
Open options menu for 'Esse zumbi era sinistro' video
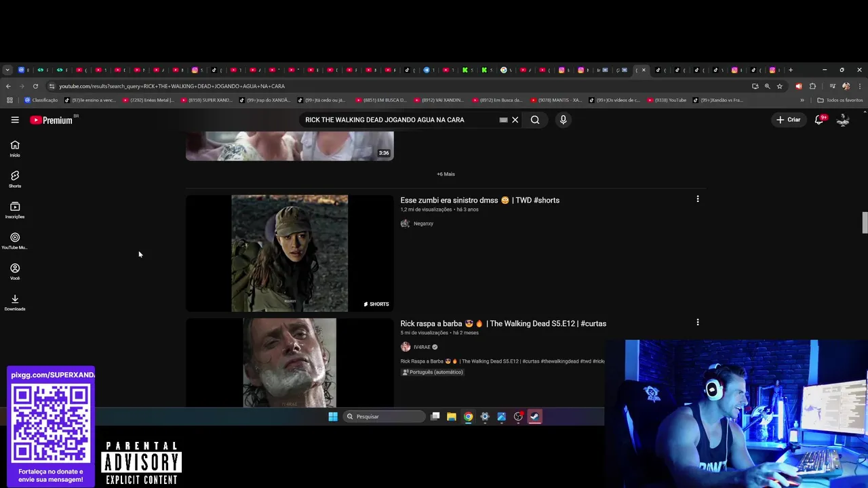697,199
